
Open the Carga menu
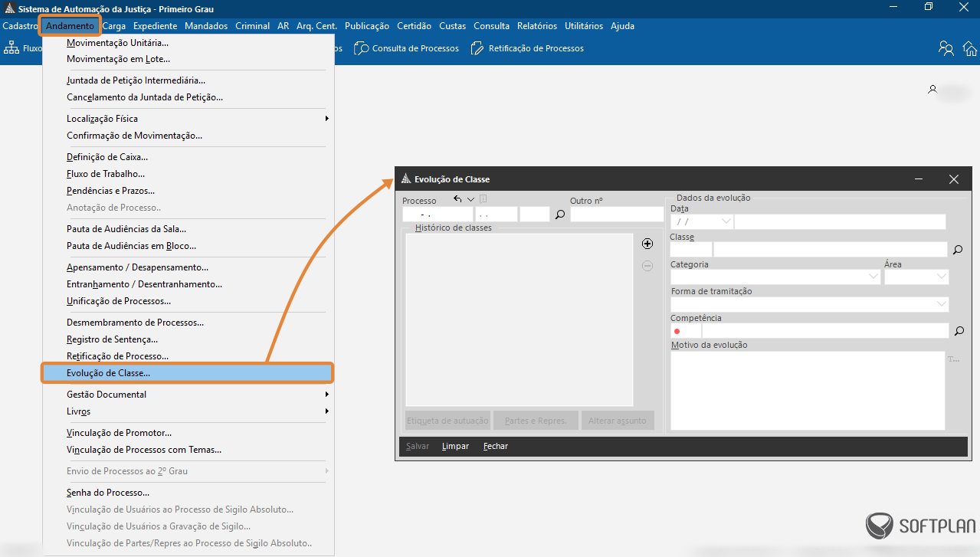coord(114,26)
